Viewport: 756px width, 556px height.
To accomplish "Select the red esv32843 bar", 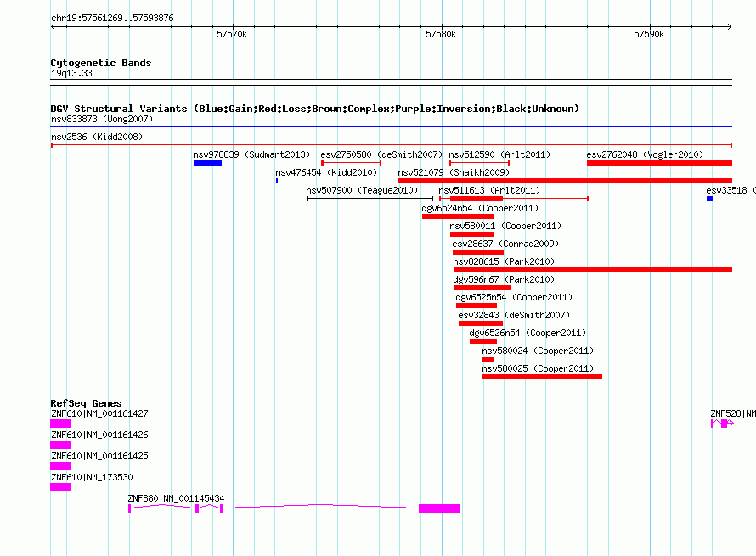I will tap(481, 323).
